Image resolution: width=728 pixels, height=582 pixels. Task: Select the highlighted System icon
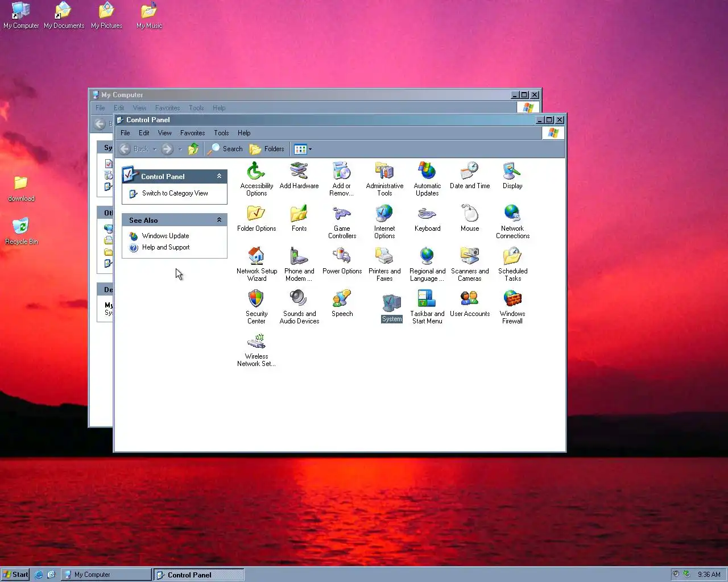tap(391, 308)
